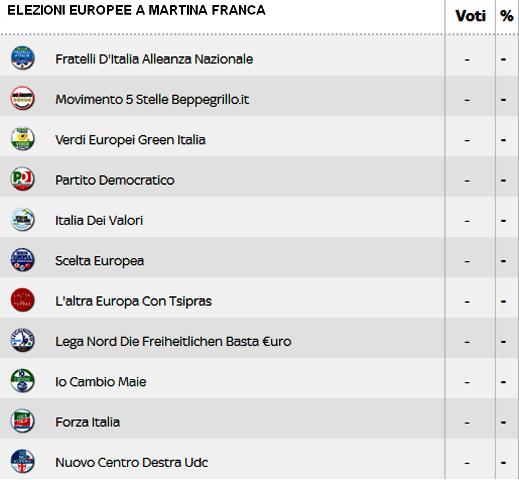The width and height of the screenshot is (519, 480).
Task: Click the Nuovo Centro Destra Udc logo
Action: pos(22,461)
